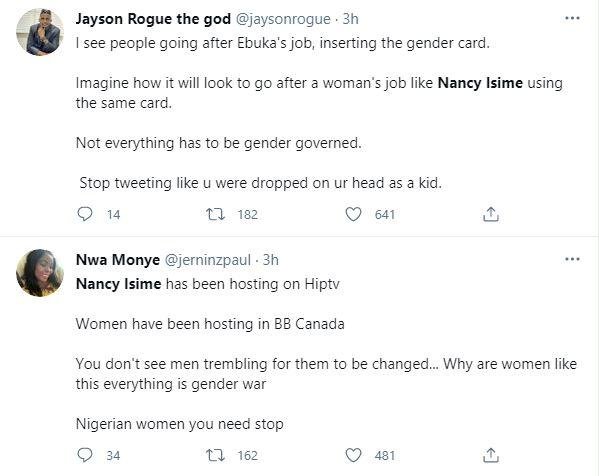599x476 pixels.
Task: Share Nwa Monye's tweet
Action: coord(491,455)
